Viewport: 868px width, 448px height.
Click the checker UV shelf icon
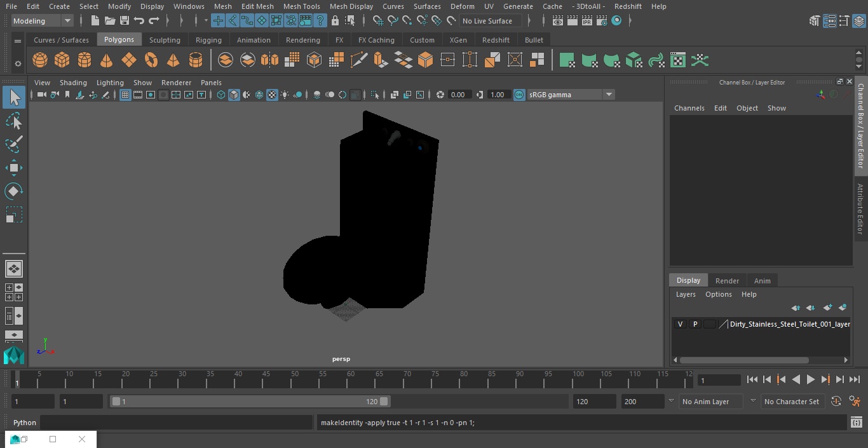pos(678,60)
